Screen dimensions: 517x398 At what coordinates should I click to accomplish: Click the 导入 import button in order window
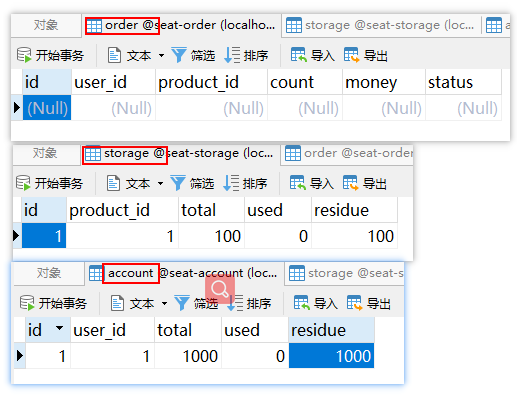coord(313,55)
